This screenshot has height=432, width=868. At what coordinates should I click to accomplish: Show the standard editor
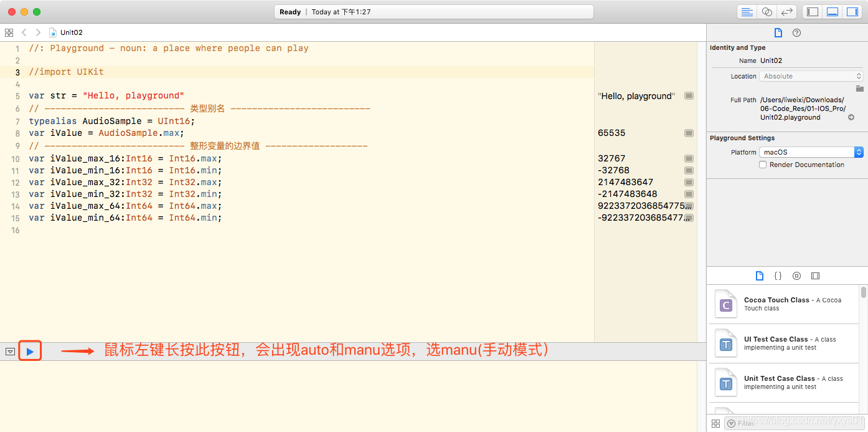click(x=747, y=12)
